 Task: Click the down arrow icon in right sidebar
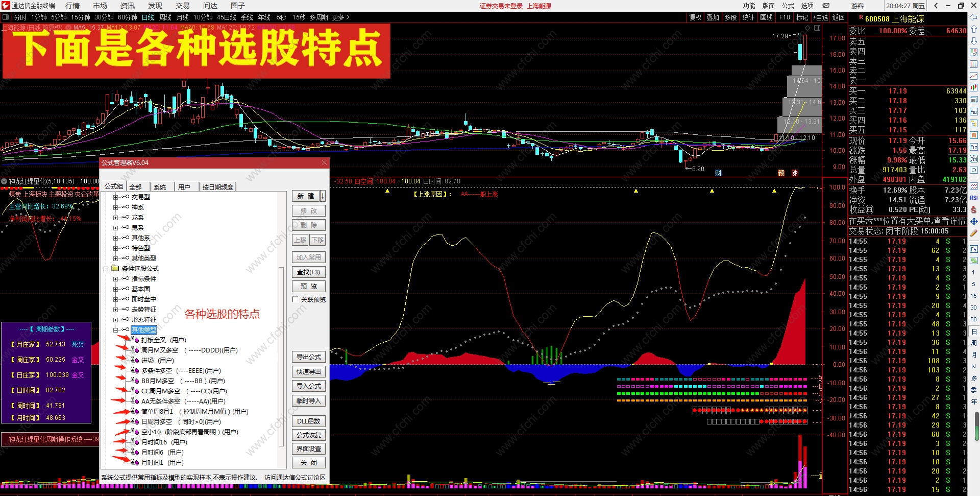[x=974, y=41]
